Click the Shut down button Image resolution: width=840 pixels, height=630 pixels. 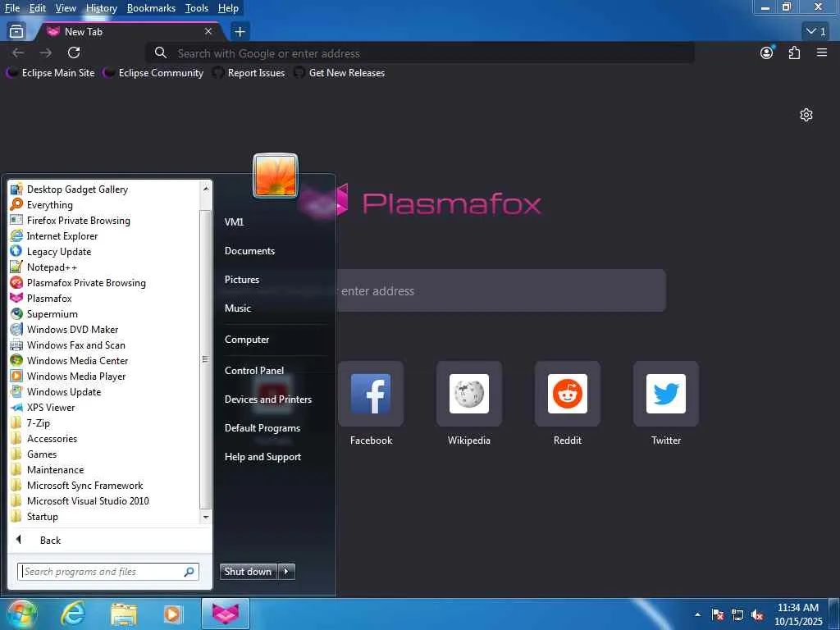pos(249,572)
